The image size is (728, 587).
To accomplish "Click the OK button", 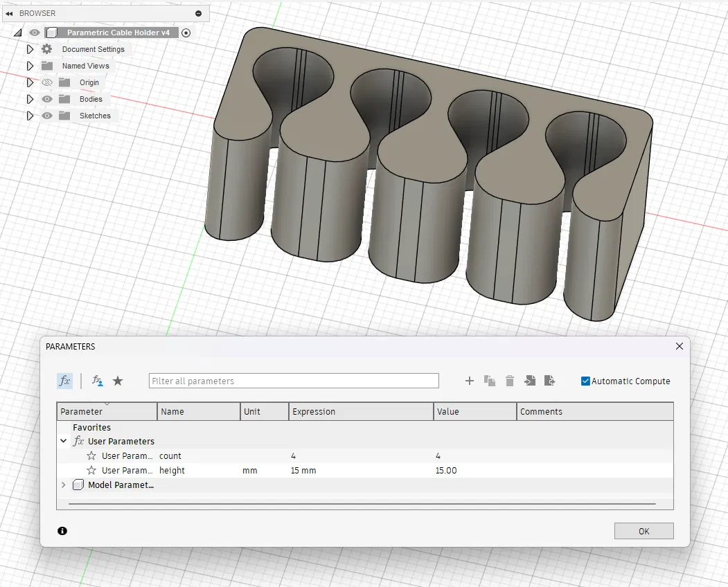I will 643,531.
